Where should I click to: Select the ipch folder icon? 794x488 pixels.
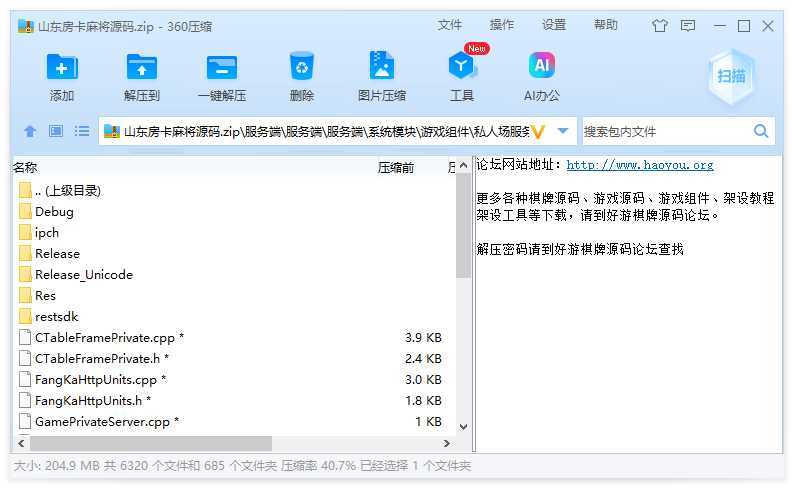tap(25, 232)
